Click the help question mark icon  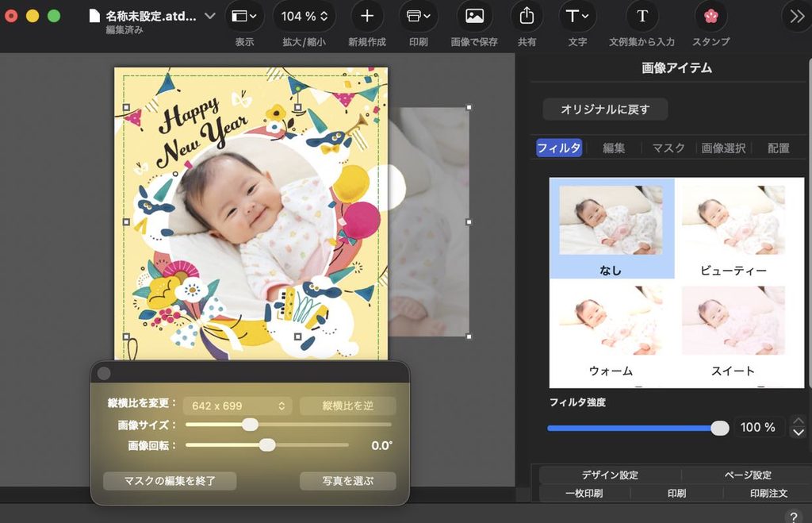point(793,517)
